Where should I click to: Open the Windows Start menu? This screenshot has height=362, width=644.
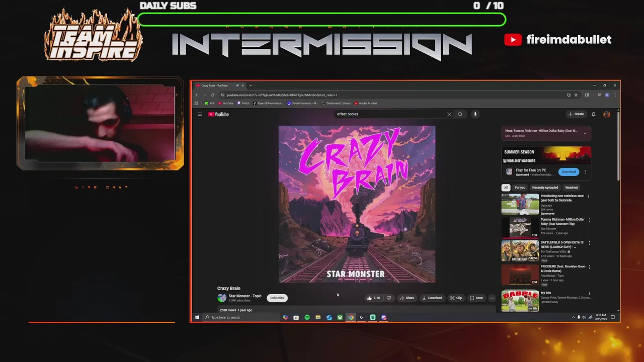point(197,317)
